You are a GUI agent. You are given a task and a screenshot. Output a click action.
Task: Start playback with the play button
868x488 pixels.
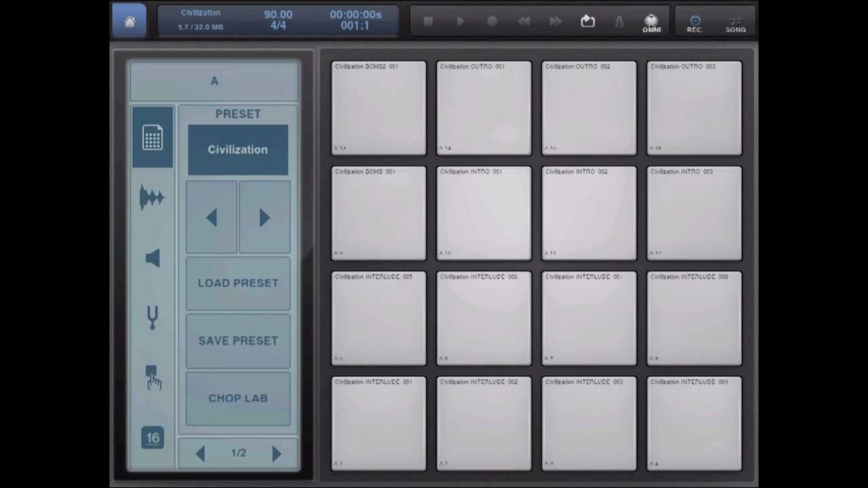[x=460, y=22]
